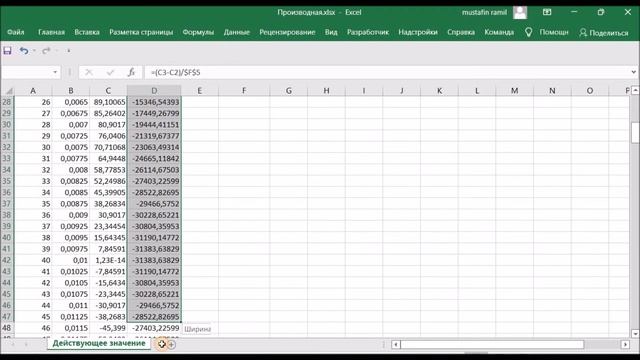Click cell containing -45,399
Viewport: 640px width, 360px height.
(108, 328)
